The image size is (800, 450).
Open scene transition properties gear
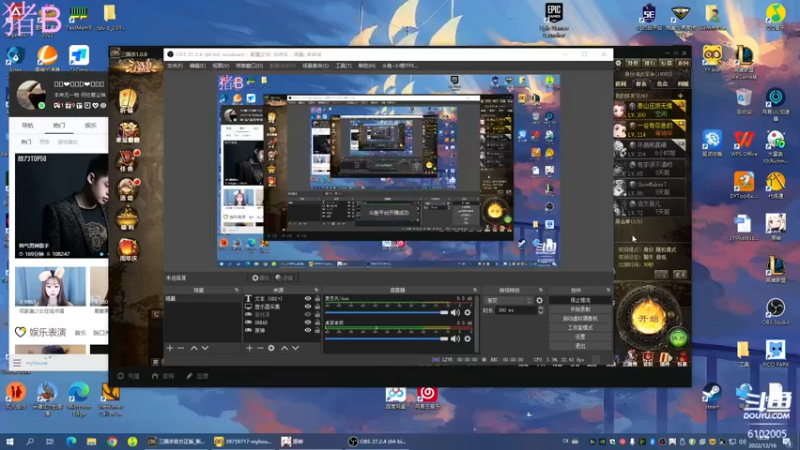coord(539,301)
